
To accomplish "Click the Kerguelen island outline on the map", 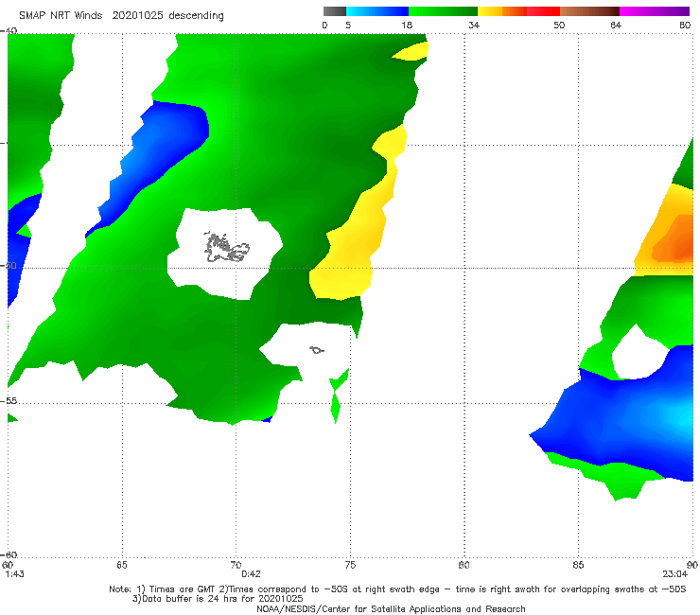I will tap(226, 247).
